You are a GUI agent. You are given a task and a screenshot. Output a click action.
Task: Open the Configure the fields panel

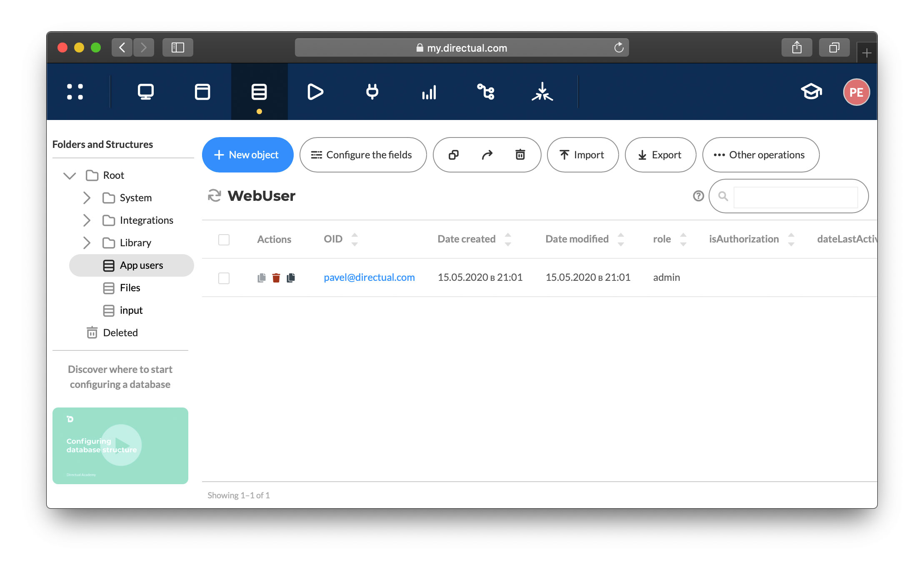[x=362, y=155]
